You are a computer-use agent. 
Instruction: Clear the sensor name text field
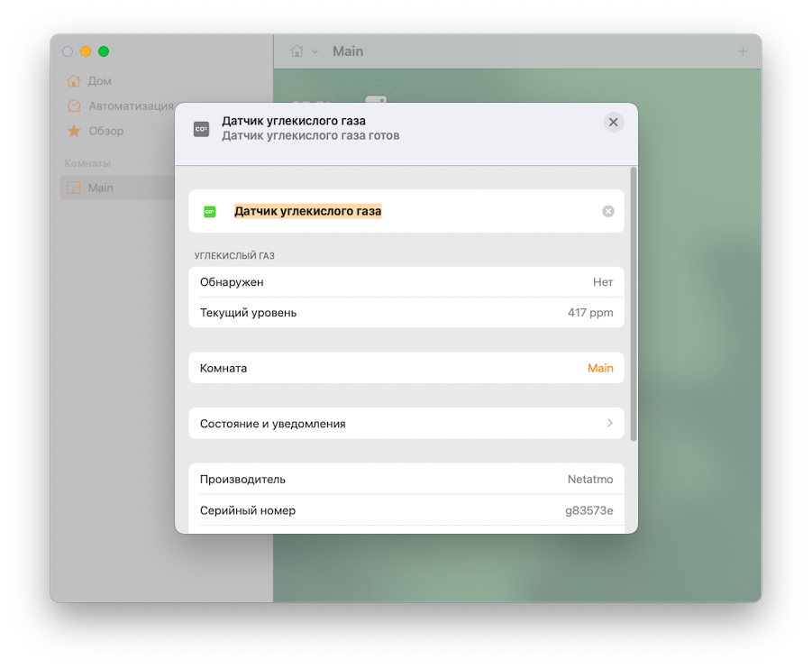click(607, 212)
